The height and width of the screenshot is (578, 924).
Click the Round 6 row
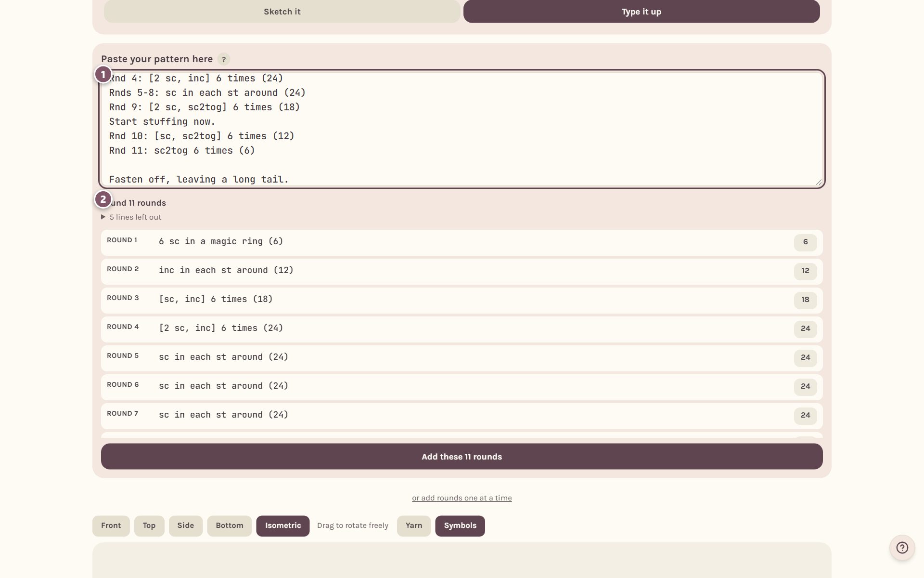(x=462, y=387)
